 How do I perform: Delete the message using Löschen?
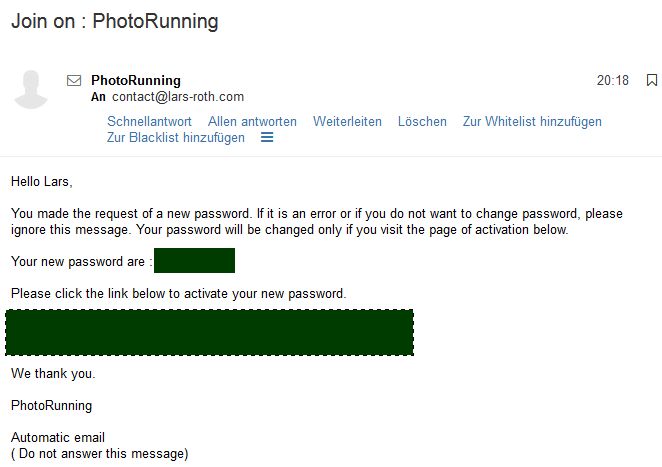(x=422, y=122)
